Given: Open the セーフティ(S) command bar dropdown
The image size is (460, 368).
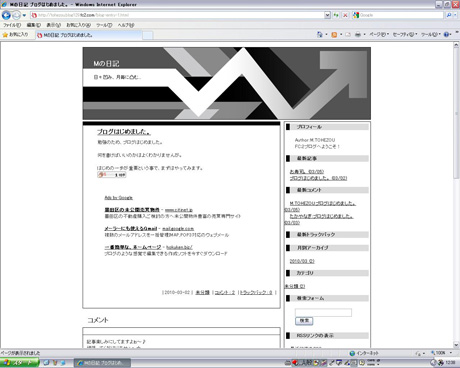Looking at the screenshot, I should pyautogui.click(x=405, y=35).
